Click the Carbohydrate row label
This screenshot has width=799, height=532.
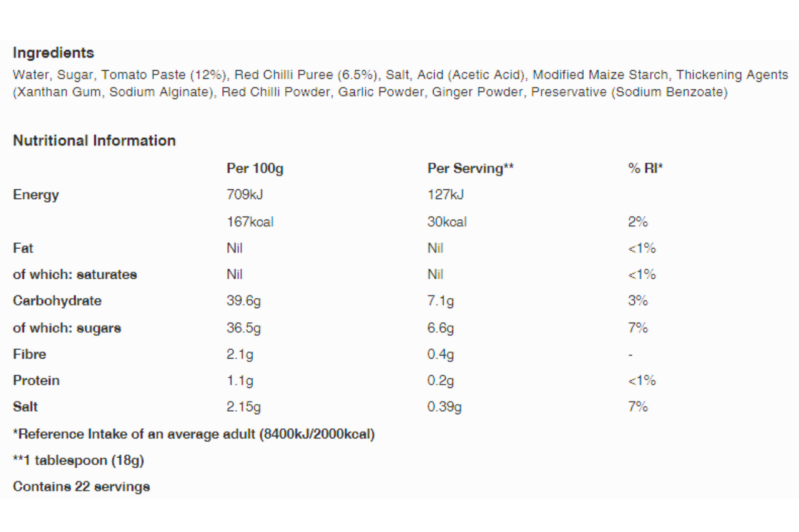tap(57, 301)
